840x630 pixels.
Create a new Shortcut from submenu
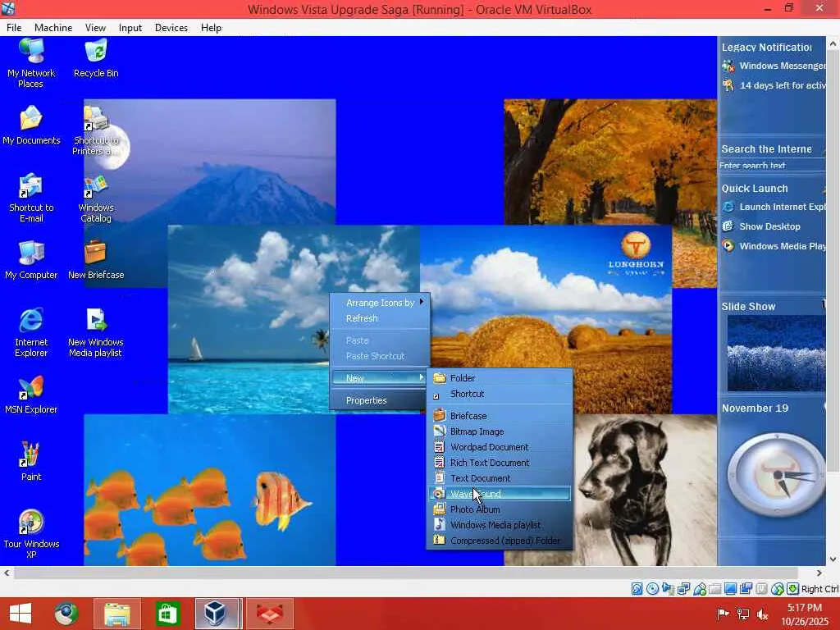pos(500,394)
